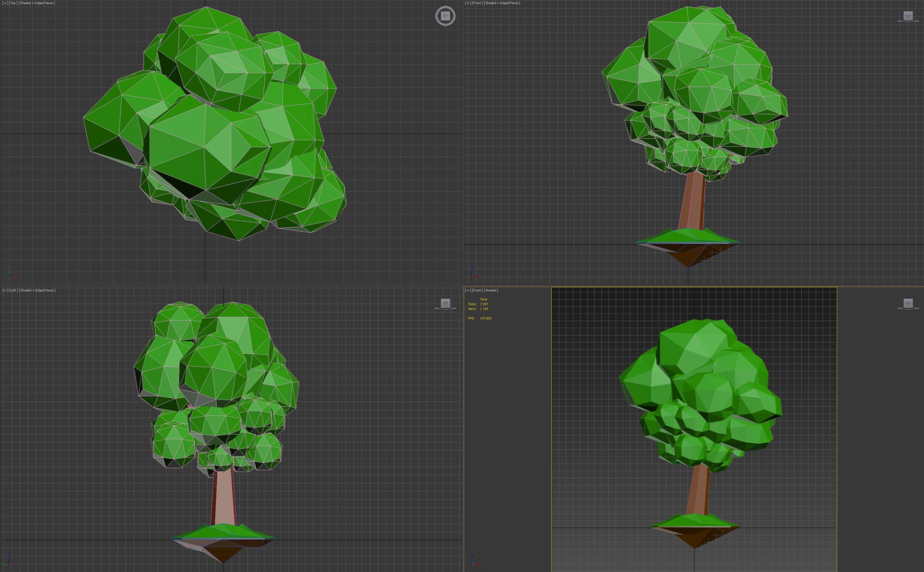The image size is (924, 572).
Task: Click the ViewCube in the Left viewport
Action: tap(445, 303)
